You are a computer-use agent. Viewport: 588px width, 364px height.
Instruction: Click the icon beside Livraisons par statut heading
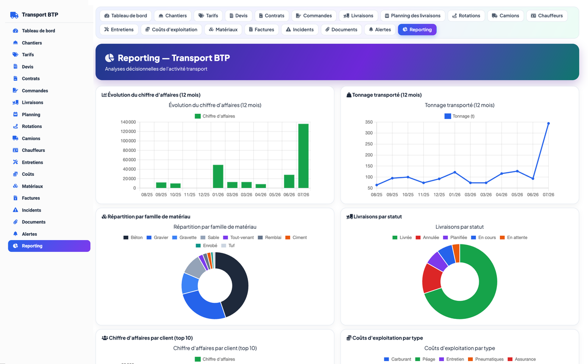(349, 217)
